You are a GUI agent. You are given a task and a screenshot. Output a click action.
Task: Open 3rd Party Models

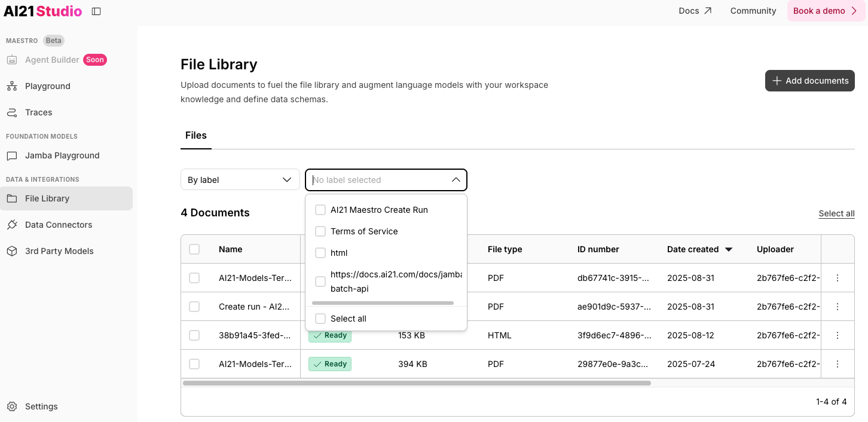click(58, 251)
